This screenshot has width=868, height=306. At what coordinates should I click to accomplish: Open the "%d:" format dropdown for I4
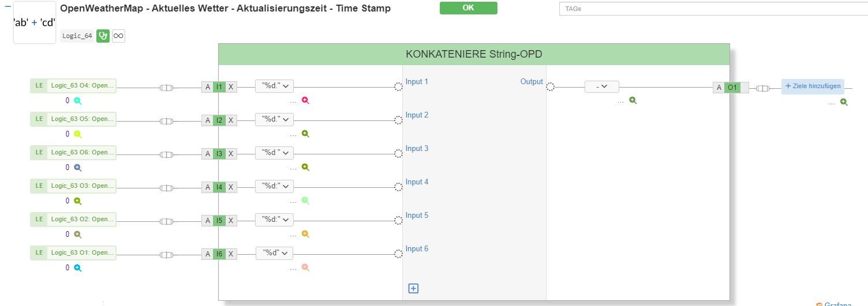click(x=275, y=187)
